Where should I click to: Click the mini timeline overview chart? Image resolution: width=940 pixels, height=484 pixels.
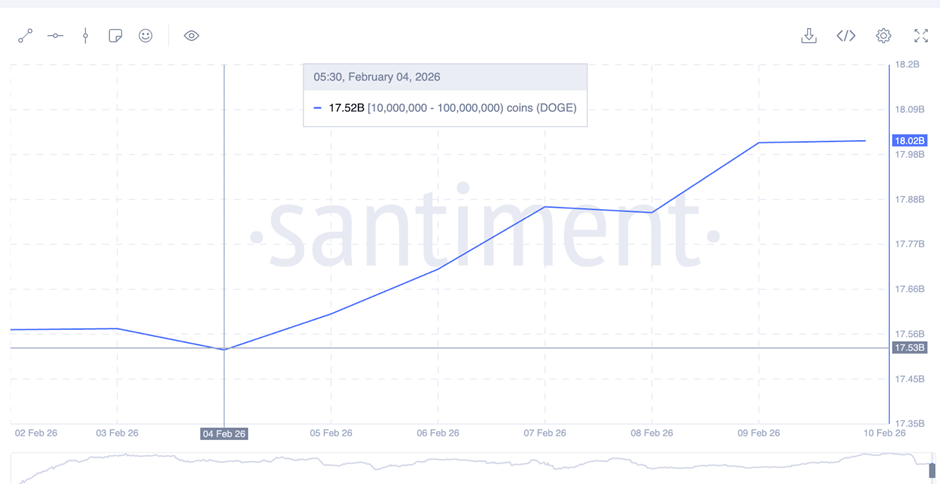point(470,467)
